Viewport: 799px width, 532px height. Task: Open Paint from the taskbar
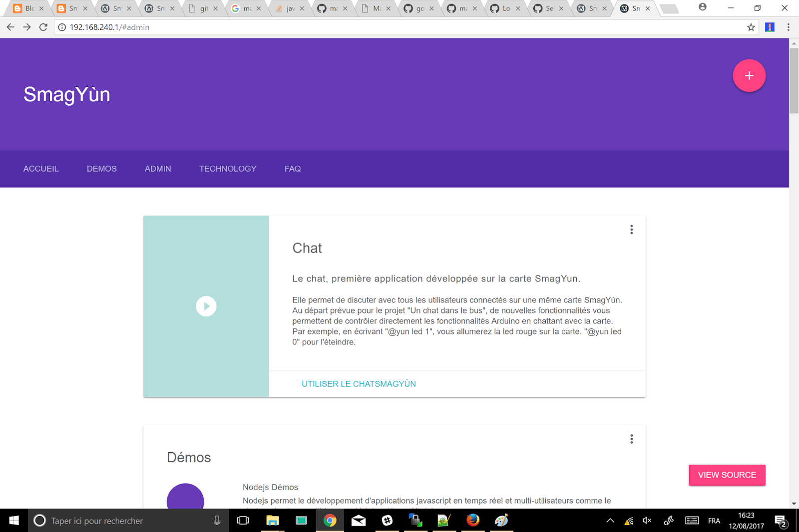coord(501,521)
